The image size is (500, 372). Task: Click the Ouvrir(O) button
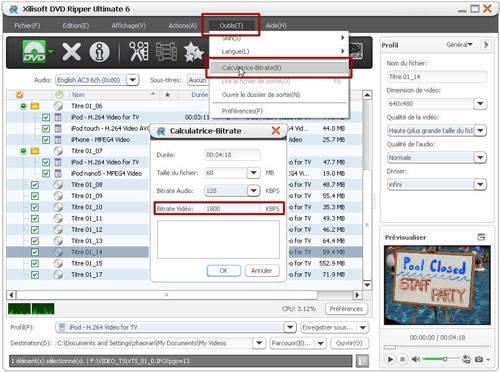(349, 343)
